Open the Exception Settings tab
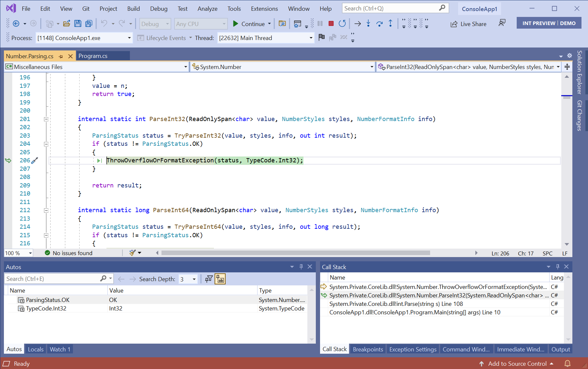Screen dimensions: 588x369 coord(413,349)
